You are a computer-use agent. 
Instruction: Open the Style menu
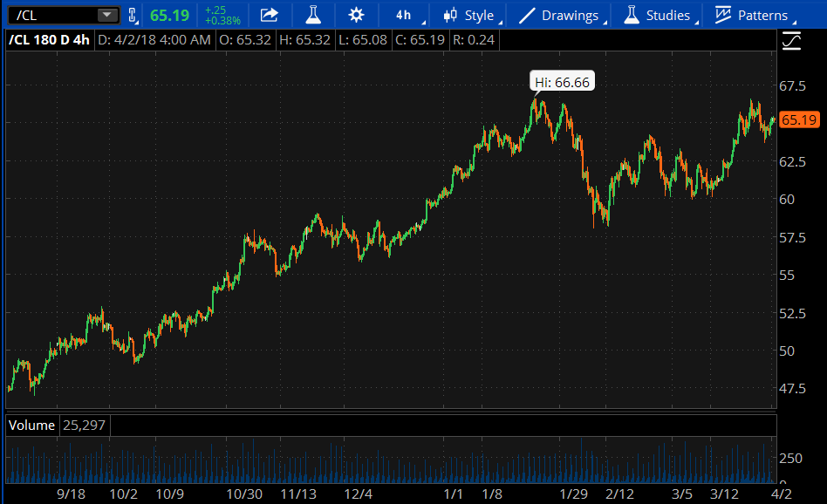coord(473,16)
